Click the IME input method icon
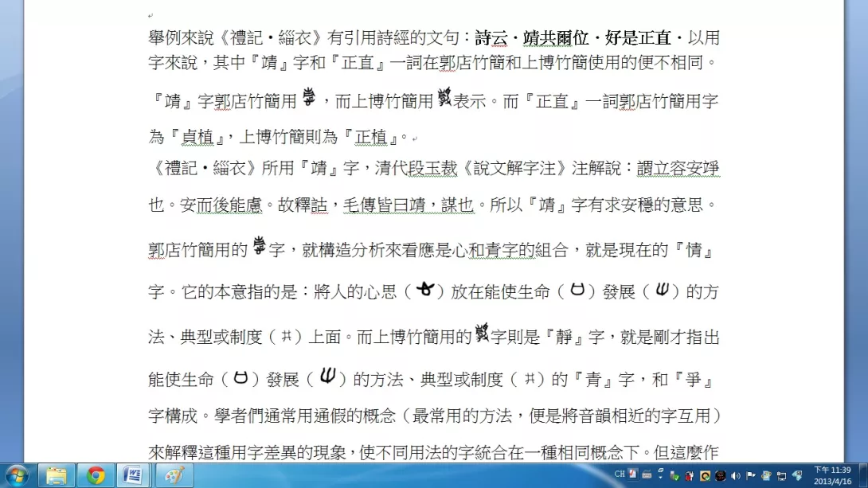The width and height of the screenshot is (868, 488). 633,474
